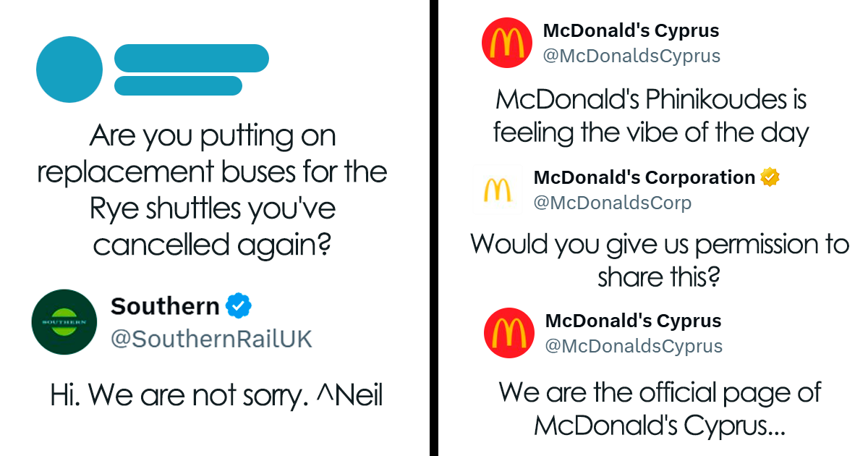Click McDonald's Corporation gold verified badge
The height and width of the screenshot is (456, 868).
[770, 177]
